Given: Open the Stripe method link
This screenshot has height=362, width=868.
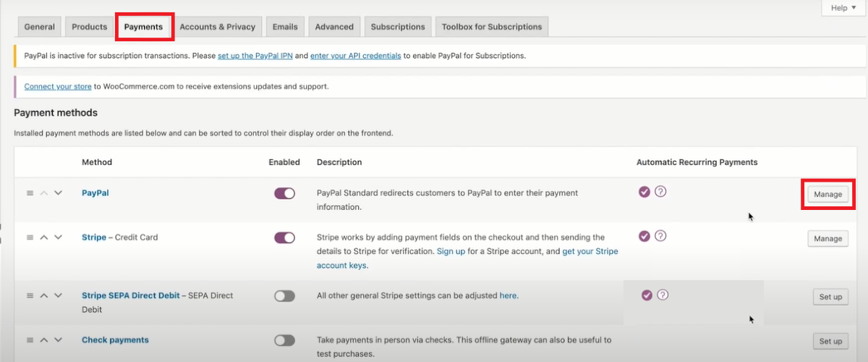Looking at the screenshot, I should point(93,237).
